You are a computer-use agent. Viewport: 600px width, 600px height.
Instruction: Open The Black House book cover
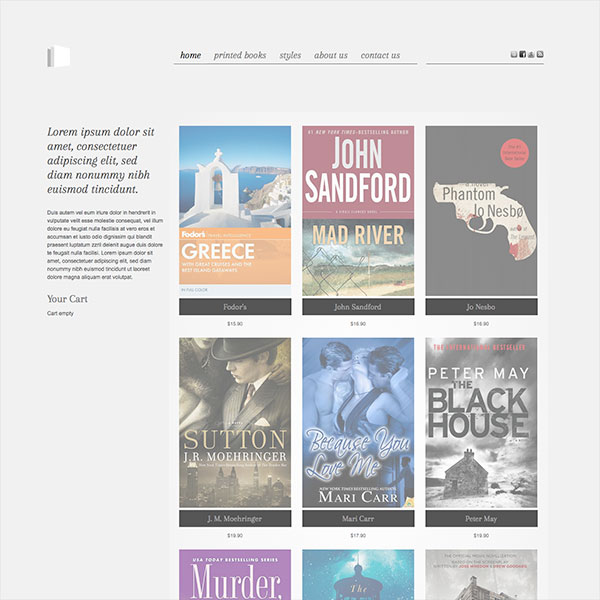tap(481, 422)
